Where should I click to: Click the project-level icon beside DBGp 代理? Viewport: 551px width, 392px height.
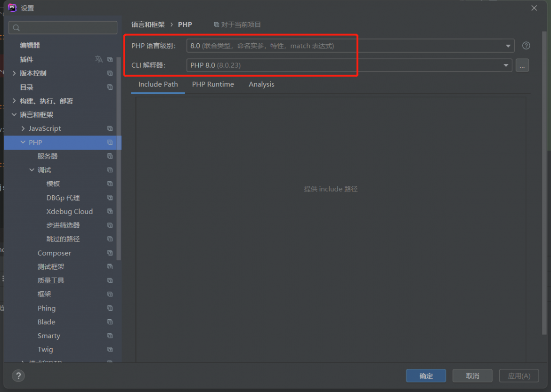(x=110, y=198)
